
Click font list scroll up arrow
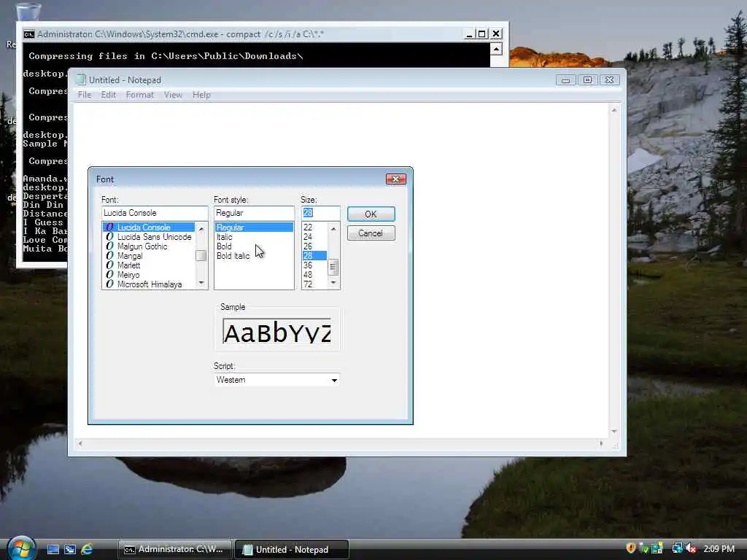pyautogui.click(x=201, y=229)
